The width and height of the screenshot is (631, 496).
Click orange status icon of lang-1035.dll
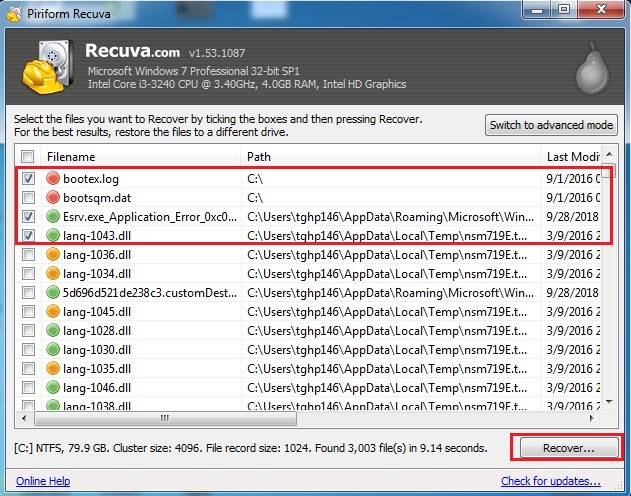53,368
